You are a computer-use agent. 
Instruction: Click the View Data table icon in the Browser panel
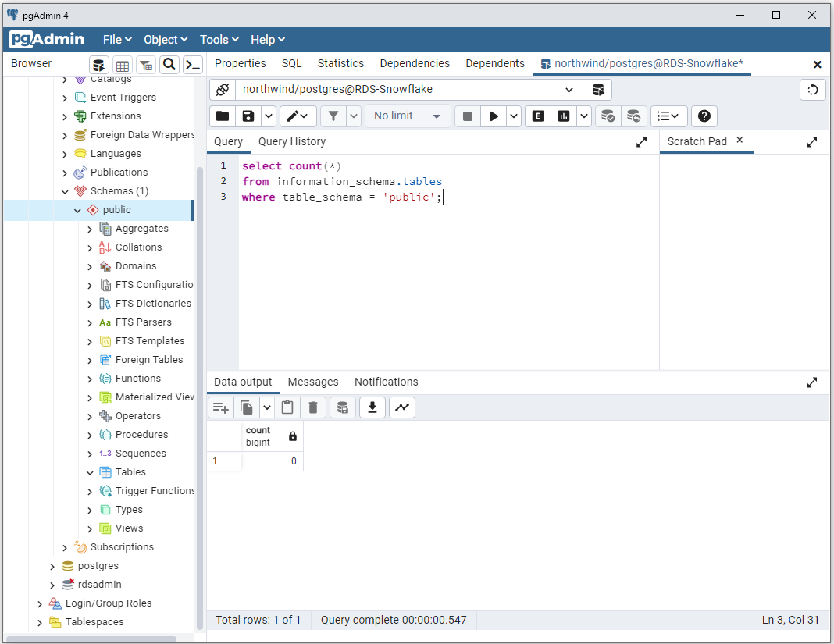coord(123,66)
